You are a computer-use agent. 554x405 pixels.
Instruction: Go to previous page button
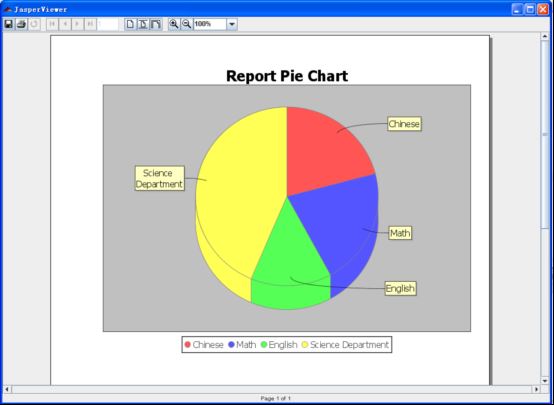pos(65,24)
